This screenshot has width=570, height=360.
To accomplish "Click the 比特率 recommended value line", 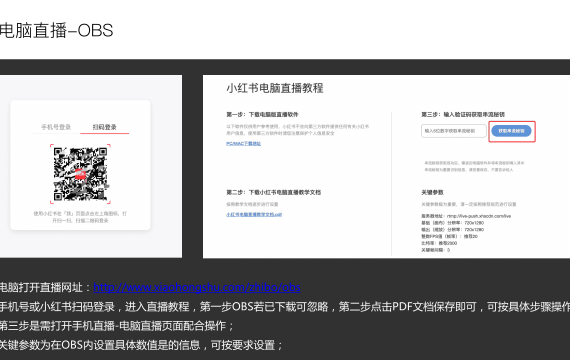I will pos(439,243).
